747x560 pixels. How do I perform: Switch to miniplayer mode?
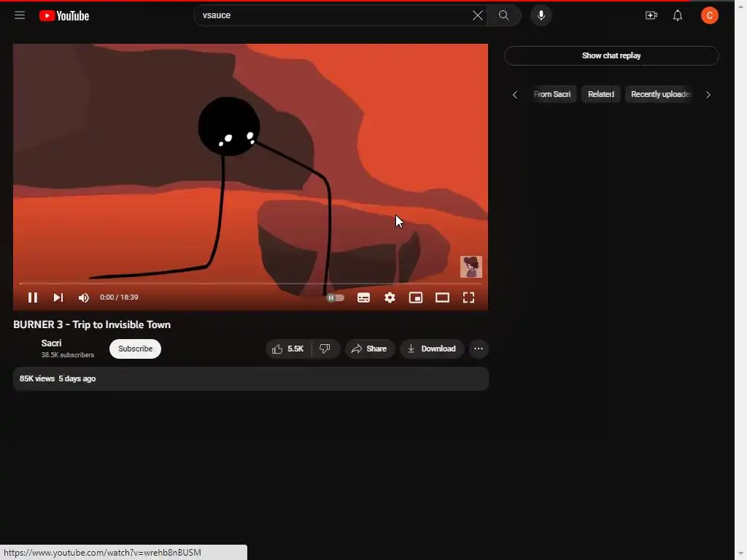pos(416,297)
